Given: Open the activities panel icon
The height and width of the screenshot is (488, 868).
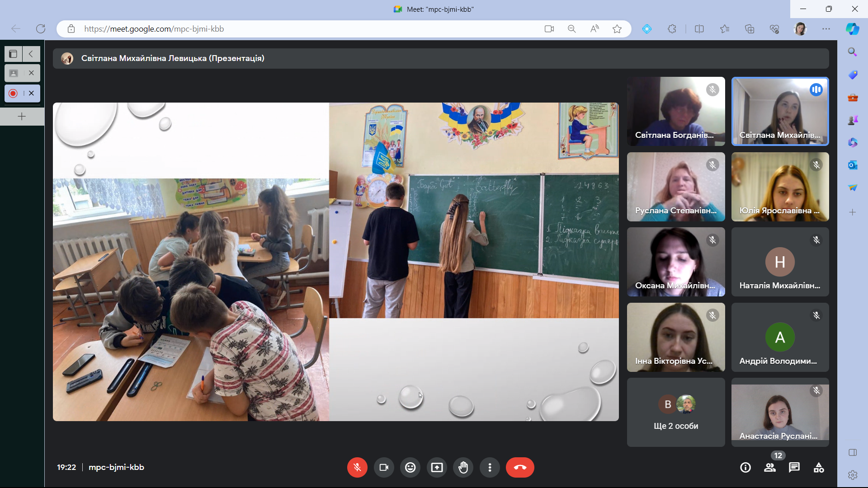Looking at the screenshot, I should coord(819,468).
